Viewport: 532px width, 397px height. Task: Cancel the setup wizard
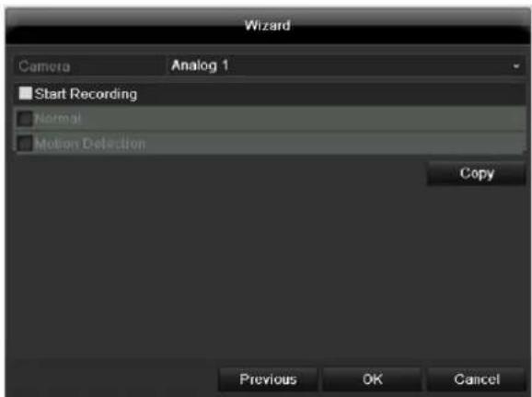pos(477,379)
